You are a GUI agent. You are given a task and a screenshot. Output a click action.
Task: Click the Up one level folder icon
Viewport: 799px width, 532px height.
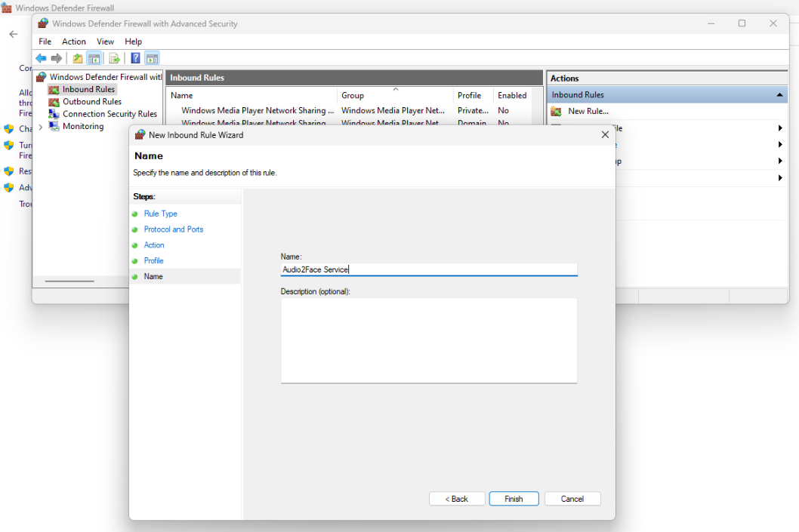tap(78, 59)
